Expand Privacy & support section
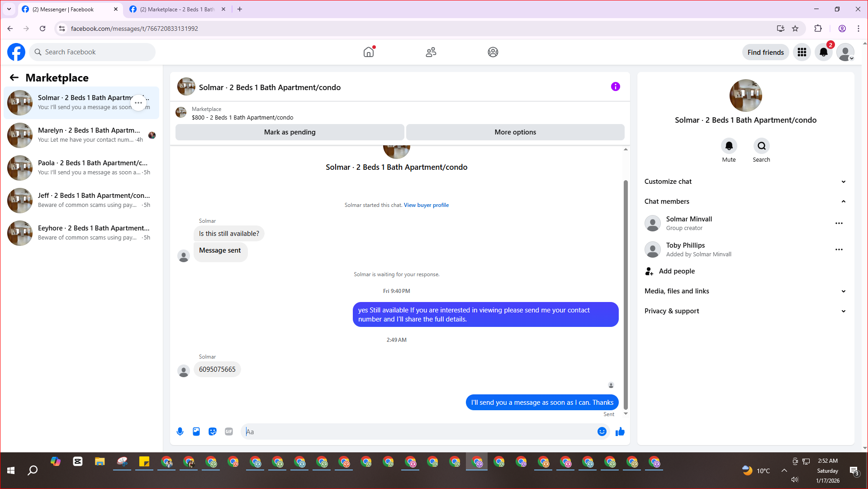The image size is (868, 489). pyautogui.click(x=745, y=311)
